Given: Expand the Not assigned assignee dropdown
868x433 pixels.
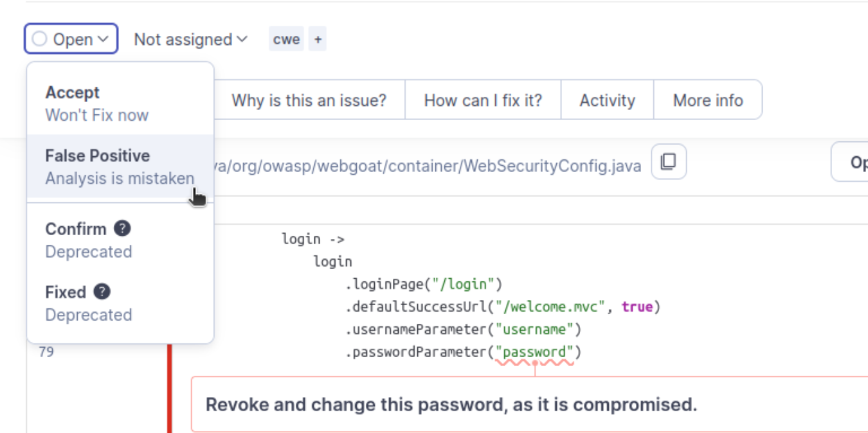Looking at the screenshot, I should tap(190, 39).
